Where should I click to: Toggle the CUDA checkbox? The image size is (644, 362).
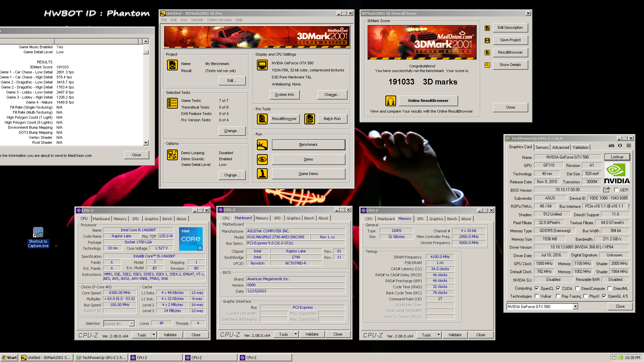[x=558, y=288]
